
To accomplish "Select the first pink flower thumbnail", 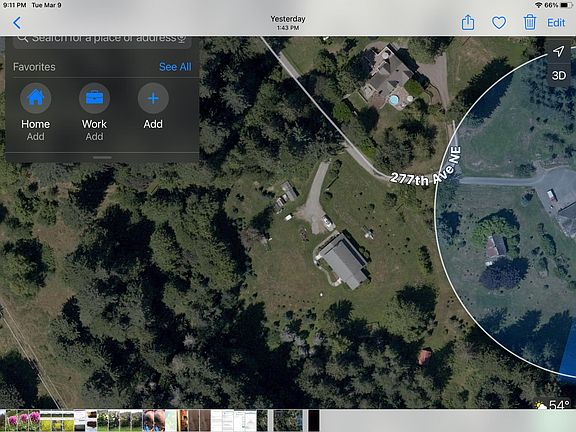I will 11,420.
